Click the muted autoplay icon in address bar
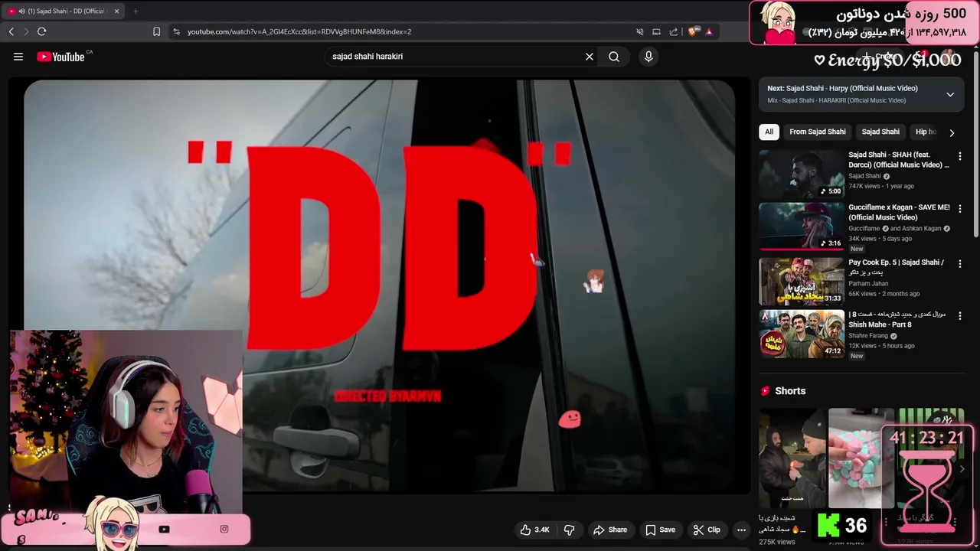 pos(640,31)
